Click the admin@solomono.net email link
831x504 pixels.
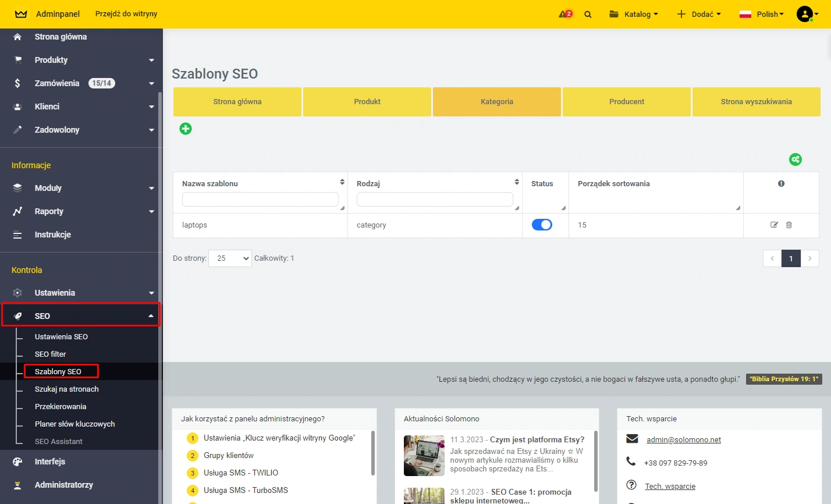(x=684, y=439)
